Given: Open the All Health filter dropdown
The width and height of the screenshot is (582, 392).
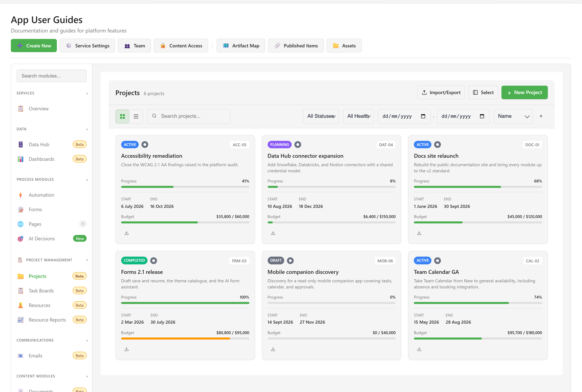Looking at the screenshot, I should 358,116.
